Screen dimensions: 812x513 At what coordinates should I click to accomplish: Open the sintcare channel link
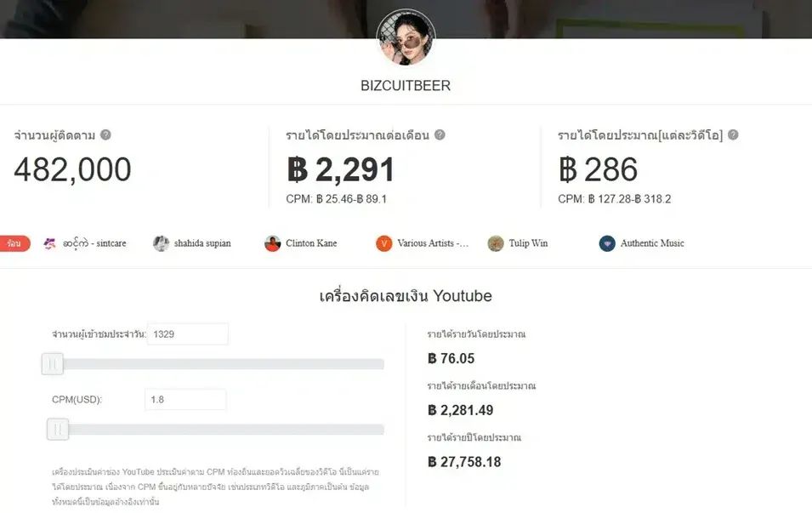94,243
